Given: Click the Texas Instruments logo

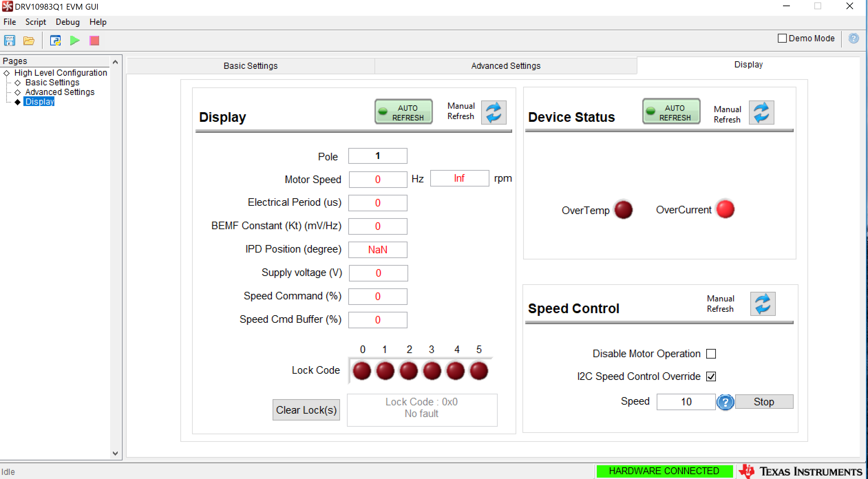Looking at the screenshot, I should coord(800,471).
